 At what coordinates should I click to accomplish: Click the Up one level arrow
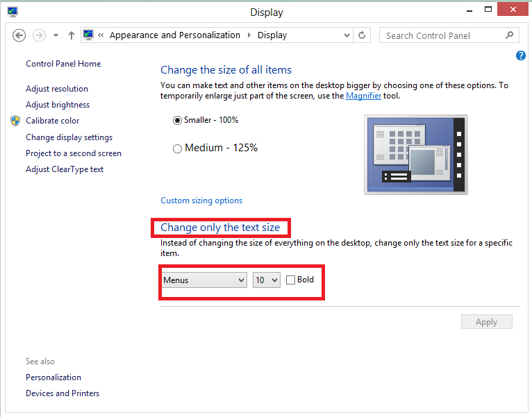coord(72,35)
